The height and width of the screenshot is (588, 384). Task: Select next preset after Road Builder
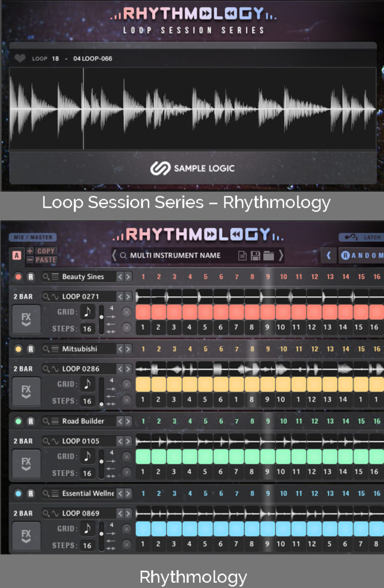pos(128,421)
